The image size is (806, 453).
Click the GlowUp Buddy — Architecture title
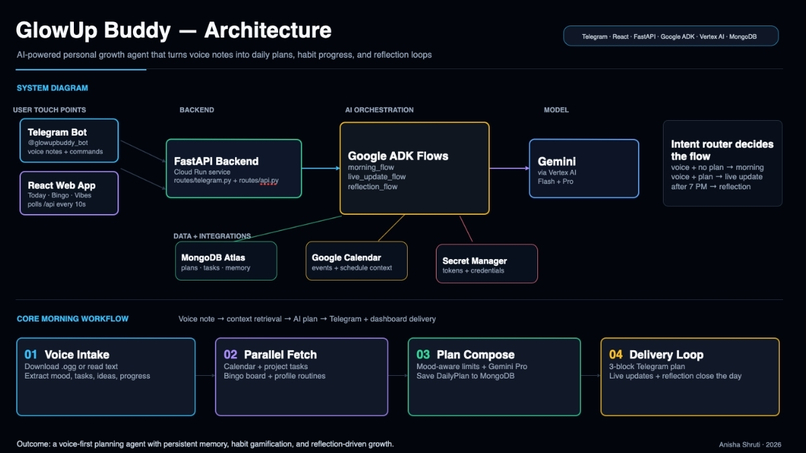click(x=174, y=30)
